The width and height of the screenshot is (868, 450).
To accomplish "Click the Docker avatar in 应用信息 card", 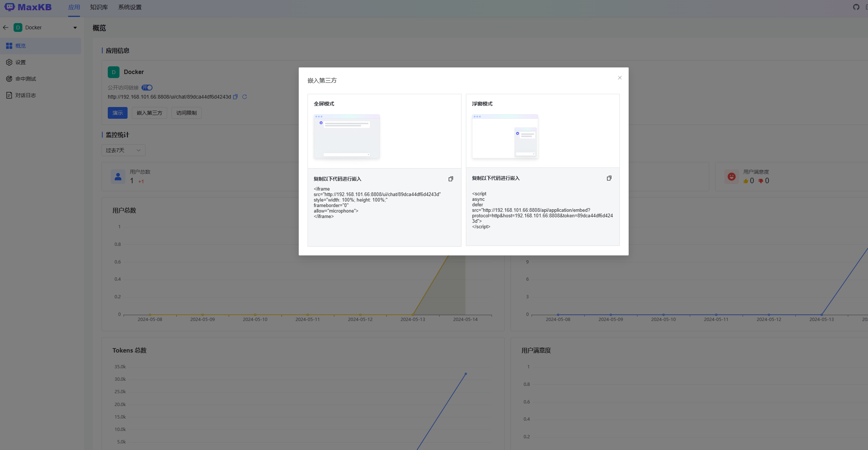I will point(114,72).
